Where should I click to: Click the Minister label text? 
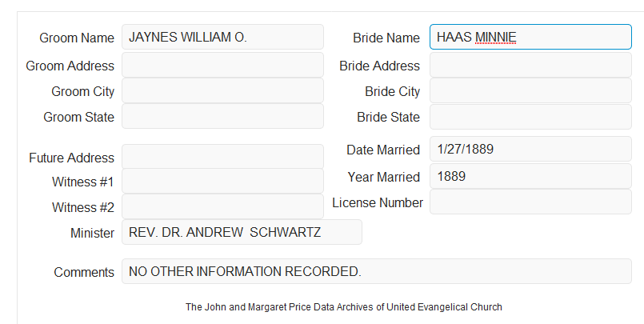click(x=93, y=233)
